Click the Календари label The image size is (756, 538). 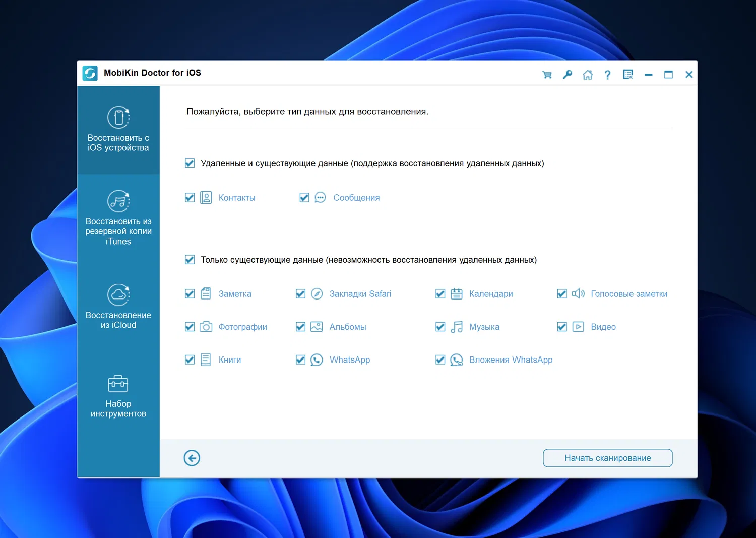491,294
